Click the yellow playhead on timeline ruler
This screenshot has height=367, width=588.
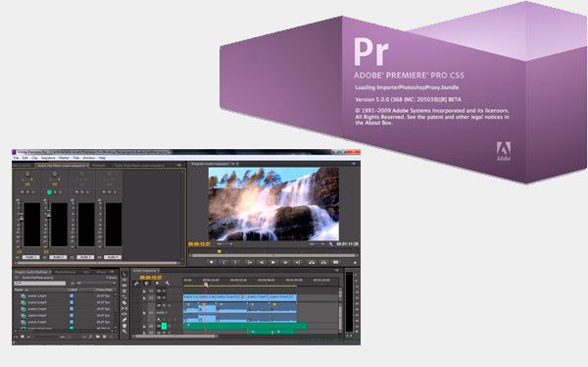coord(206,285)
